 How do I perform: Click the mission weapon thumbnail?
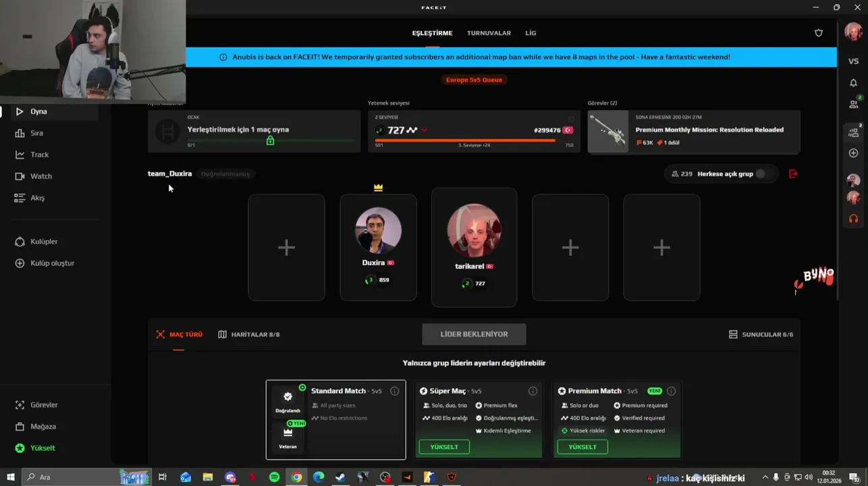[x=608, y=132]
